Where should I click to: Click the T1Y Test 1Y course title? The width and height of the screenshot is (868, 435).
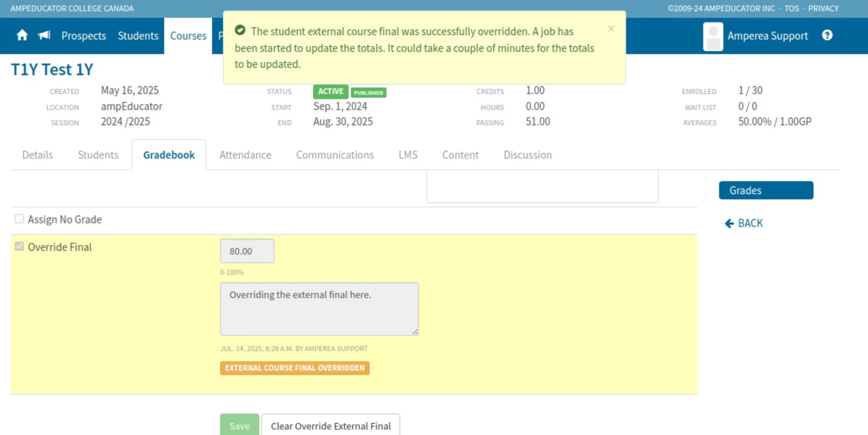52,69
